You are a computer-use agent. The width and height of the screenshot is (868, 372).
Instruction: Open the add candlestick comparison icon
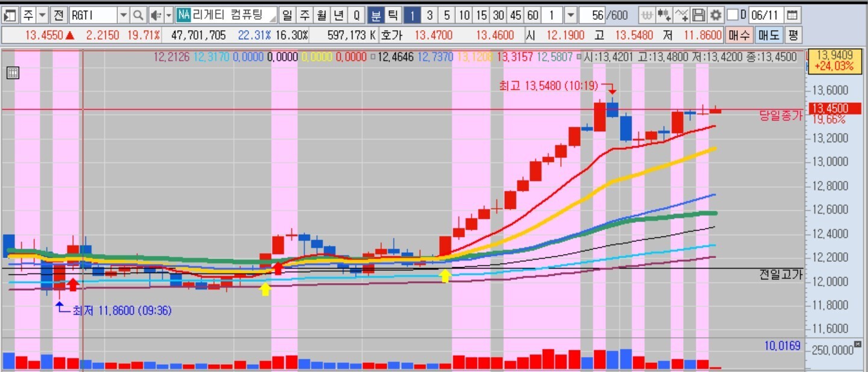coord(664,14)
